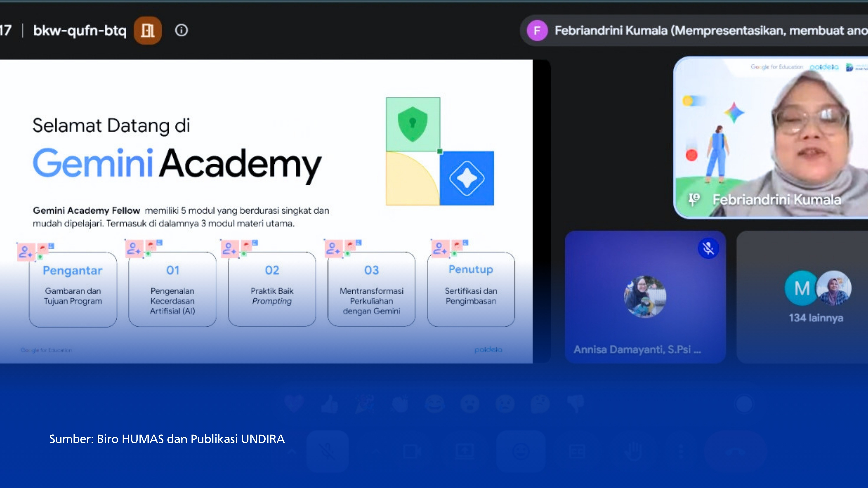Send the heart reaction emoji
The image size is (868, 488).
[294, 404]
